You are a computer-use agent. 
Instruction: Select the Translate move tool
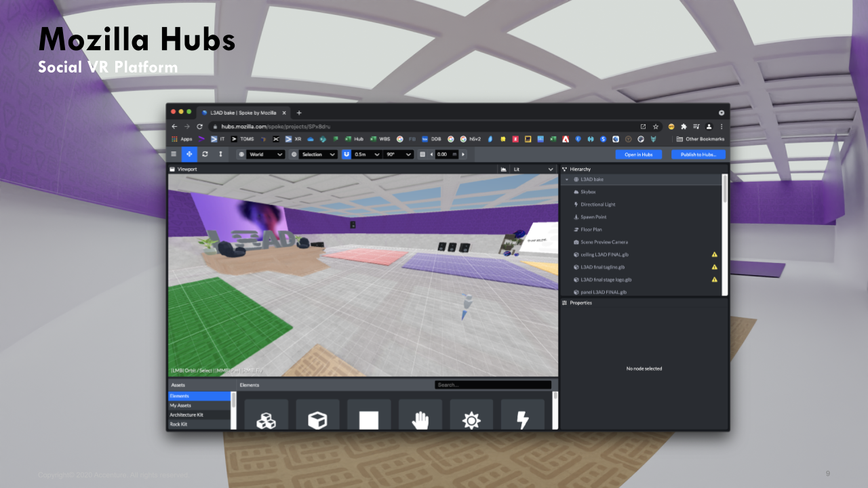189,155
